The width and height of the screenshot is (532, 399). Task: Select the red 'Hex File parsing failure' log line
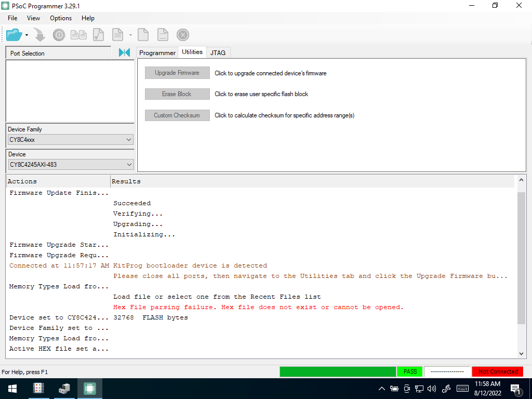tap(258, 308)
